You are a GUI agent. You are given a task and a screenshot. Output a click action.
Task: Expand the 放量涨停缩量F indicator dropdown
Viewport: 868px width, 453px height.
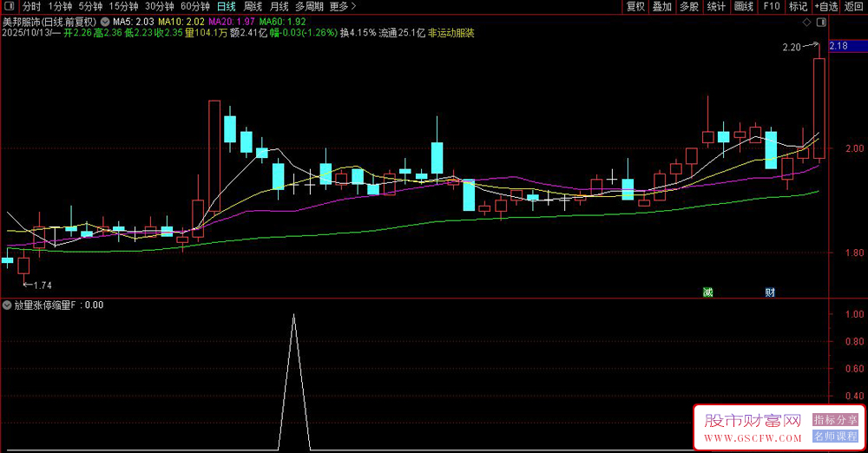click(x=8, y=305)
